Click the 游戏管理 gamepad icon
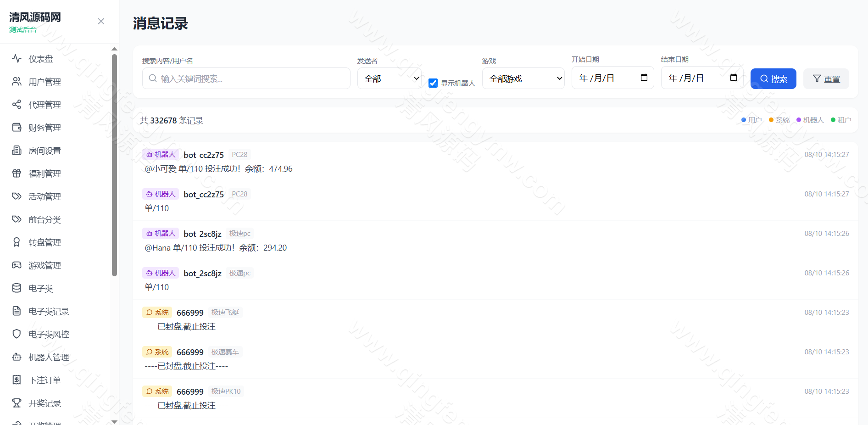The width and height of the screenshot is (868, 425). 17,265
